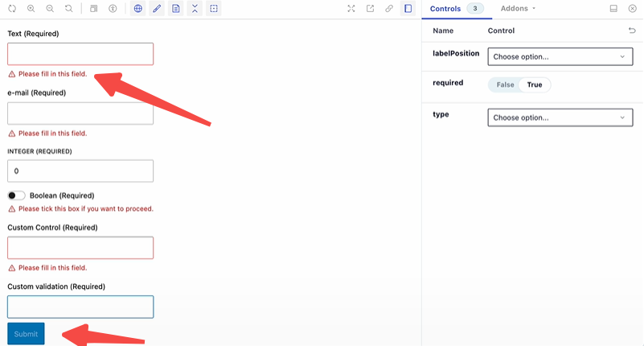Zoom in on the story preview
644x346 pixels.
tap(31, 9)
